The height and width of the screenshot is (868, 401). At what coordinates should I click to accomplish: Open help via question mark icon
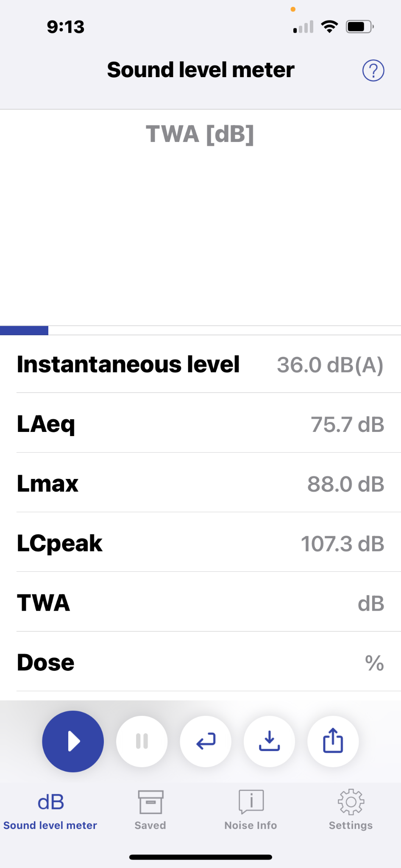pos(373,70)
